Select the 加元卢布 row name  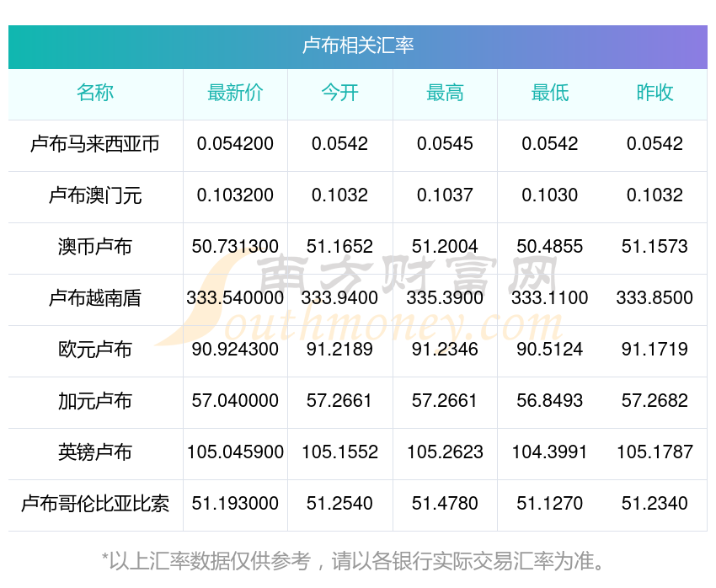point(95,401)
